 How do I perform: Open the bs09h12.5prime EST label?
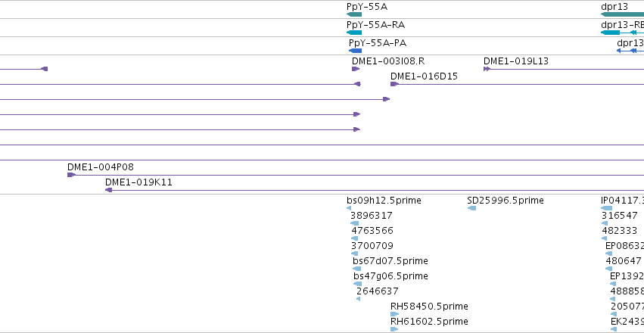384,201
